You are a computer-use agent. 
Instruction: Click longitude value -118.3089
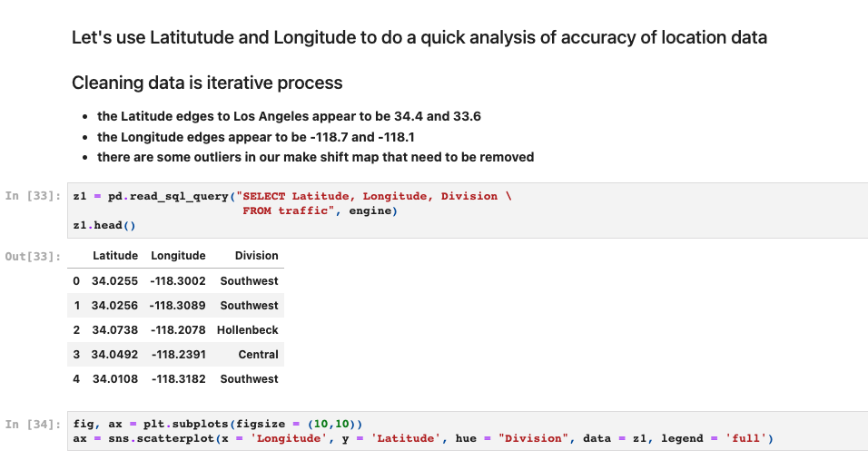[x=177, y=305]
